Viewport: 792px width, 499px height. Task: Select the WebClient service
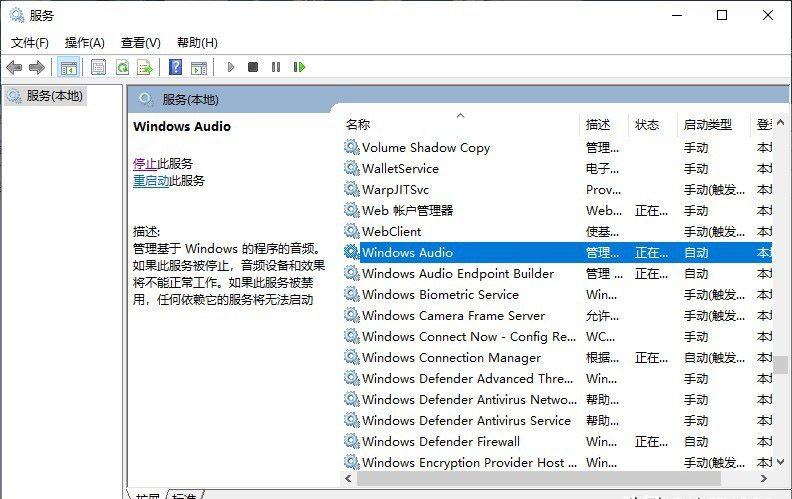[391, 231]
